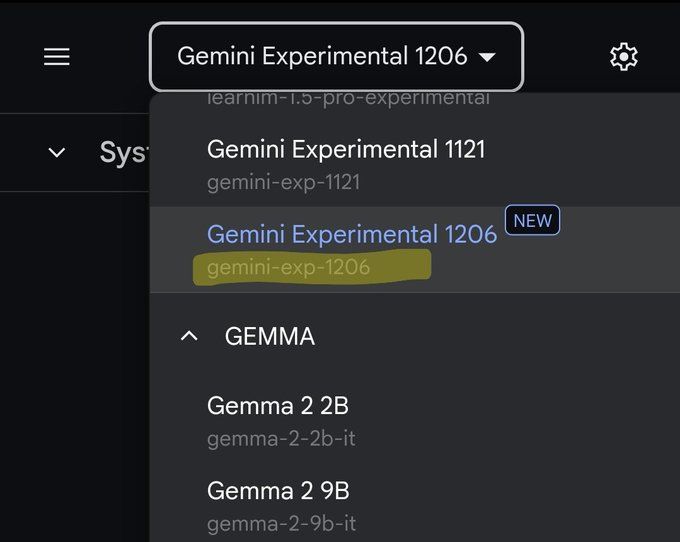Click the caret arrow beside Gemini Experimental 1206
Viewport: 680px width, 542px height.
(x=487, y=57)
